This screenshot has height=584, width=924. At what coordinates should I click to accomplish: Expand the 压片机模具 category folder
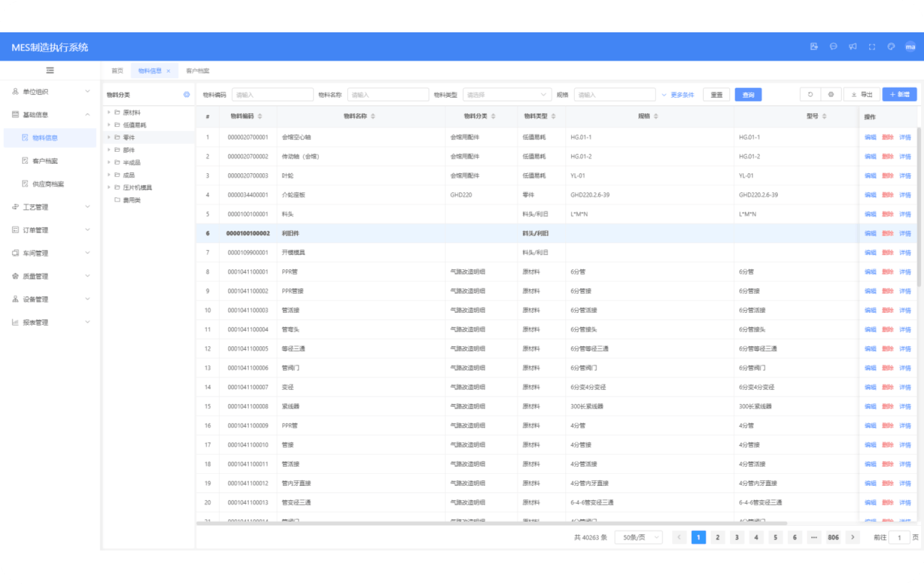coord(109,188)
